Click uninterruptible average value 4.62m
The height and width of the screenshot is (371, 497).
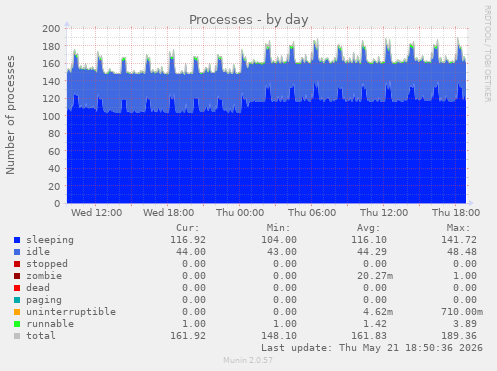tap(378, 312)
